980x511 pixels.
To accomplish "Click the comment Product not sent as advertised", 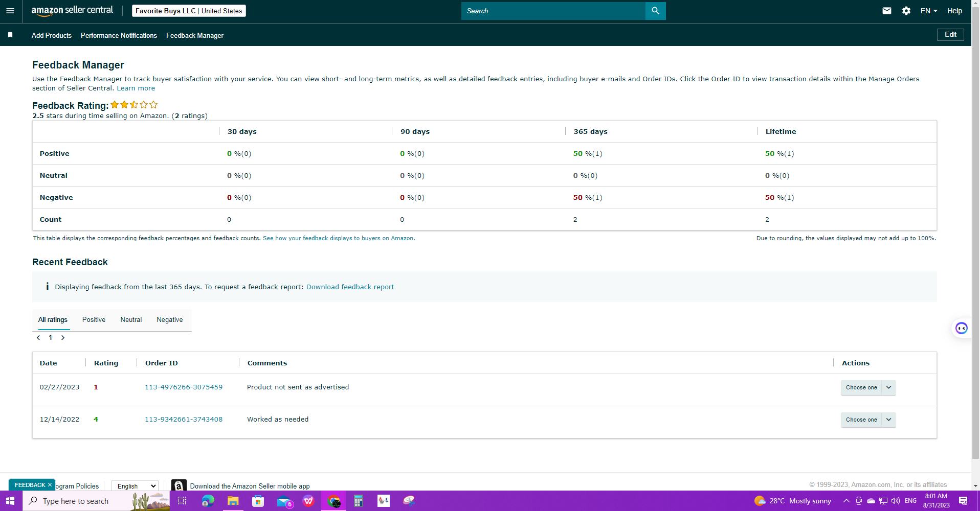I will point(298,387).
